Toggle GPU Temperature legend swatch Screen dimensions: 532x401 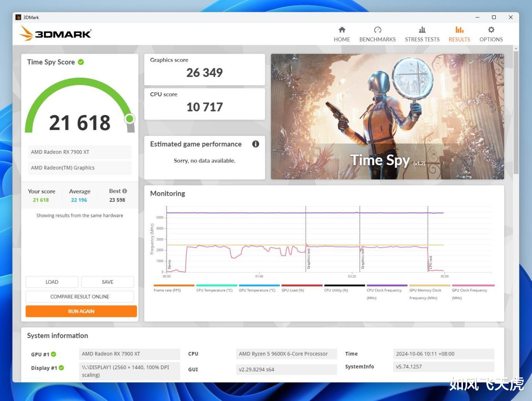point(259,286)
